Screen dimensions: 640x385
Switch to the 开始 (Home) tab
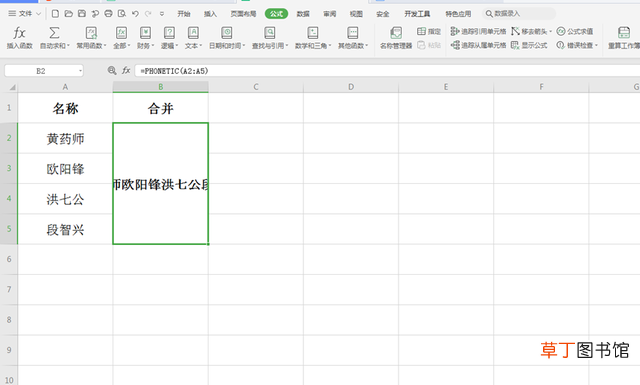[x=184, y=14]
